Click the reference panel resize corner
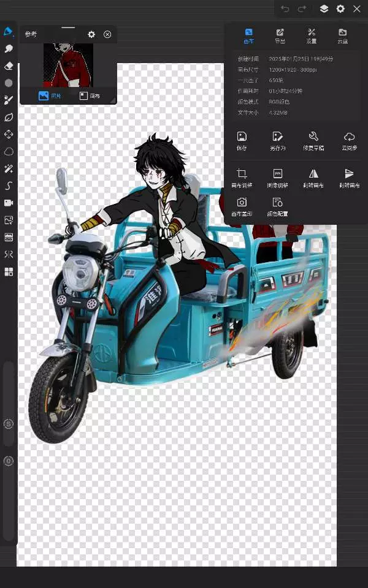The height and width of the screenshot is (588, 368). [113, 100]
